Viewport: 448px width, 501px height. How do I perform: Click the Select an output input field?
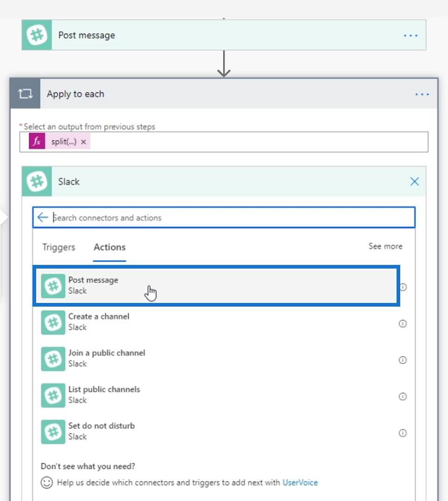224,142
